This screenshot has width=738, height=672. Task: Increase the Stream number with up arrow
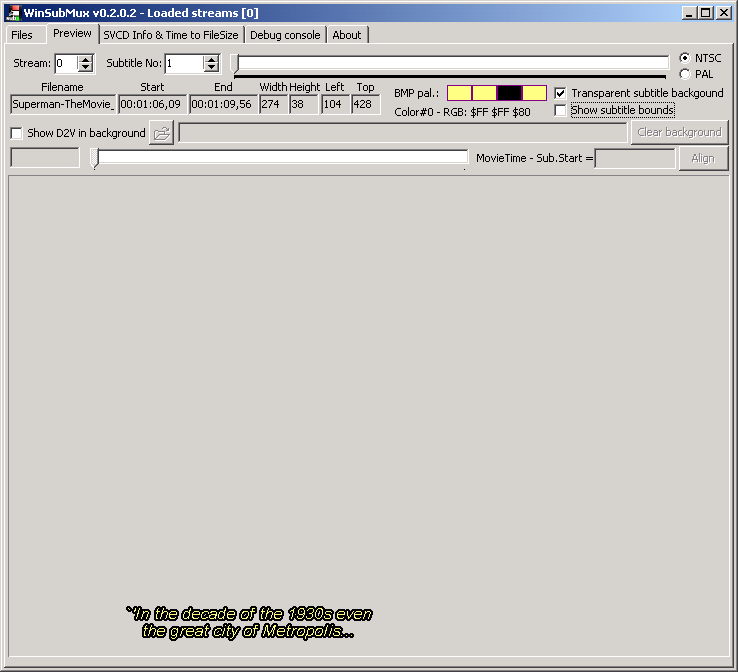(85, 59)
